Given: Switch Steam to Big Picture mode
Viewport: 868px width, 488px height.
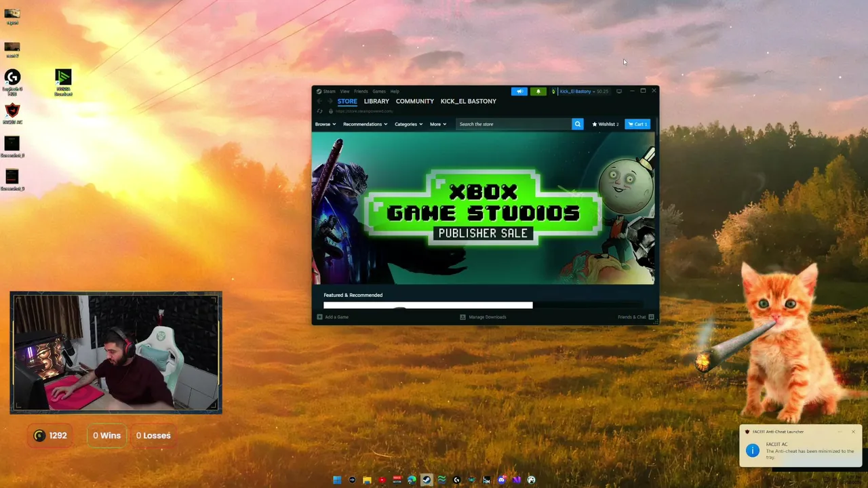Looking at the screenshot, I should click(x=618, y=91).
